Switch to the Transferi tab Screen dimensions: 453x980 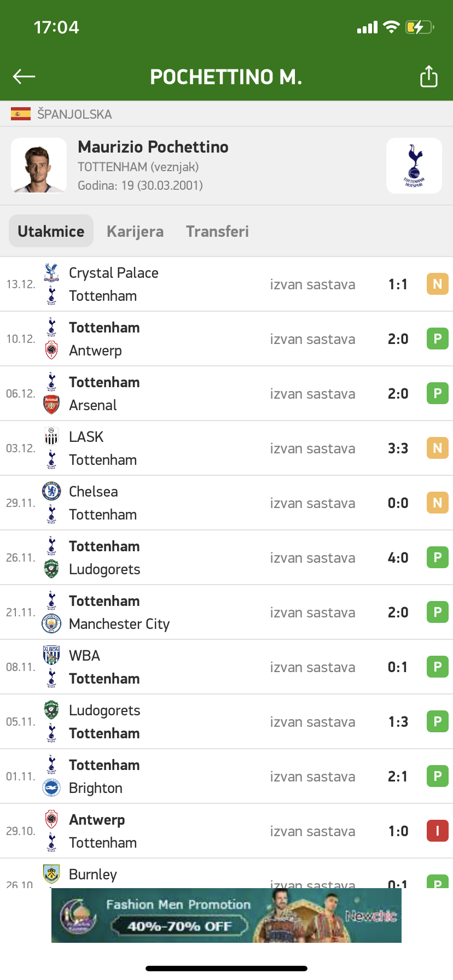[x=217, y=231]
